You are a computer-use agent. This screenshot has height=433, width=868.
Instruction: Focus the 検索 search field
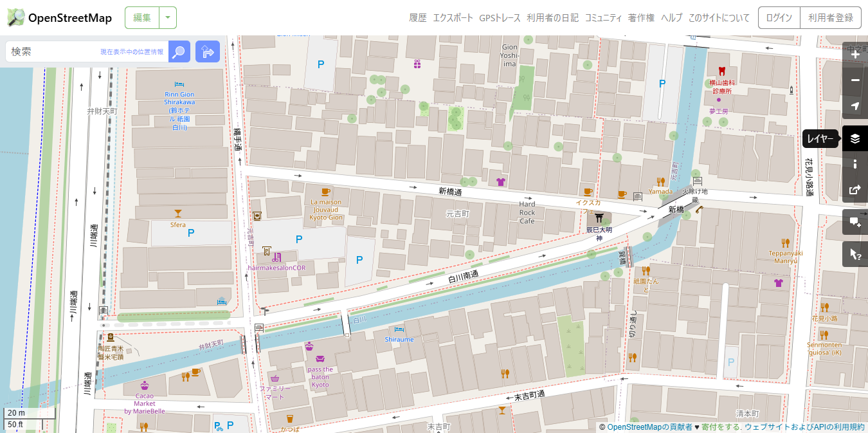pos(87,51)
